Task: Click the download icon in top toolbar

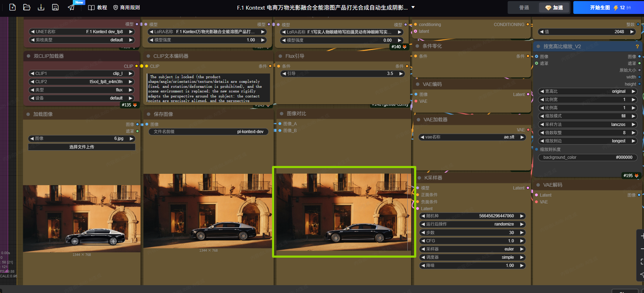Action: (41, 7)
